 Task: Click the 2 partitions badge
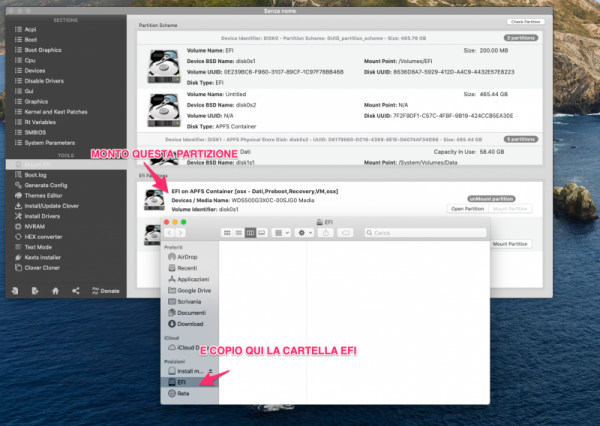tap(521, 38)
